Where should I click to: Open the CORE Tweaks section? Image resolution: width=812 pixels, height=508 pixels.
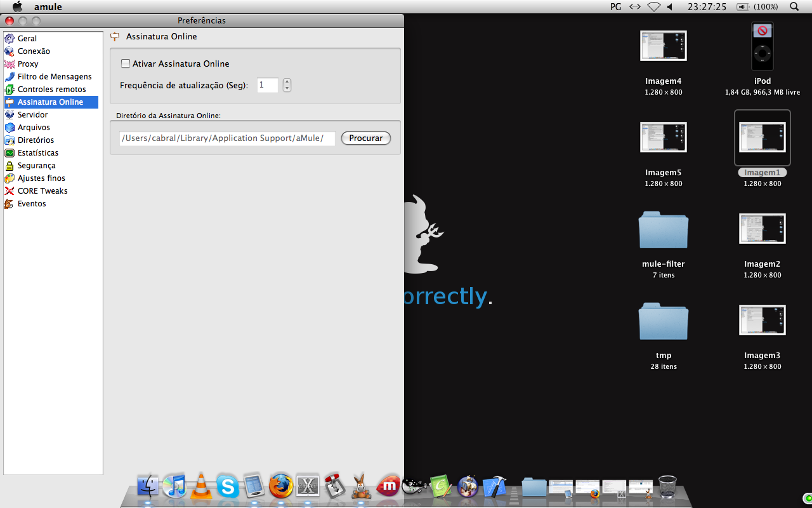tap(42, 191)
